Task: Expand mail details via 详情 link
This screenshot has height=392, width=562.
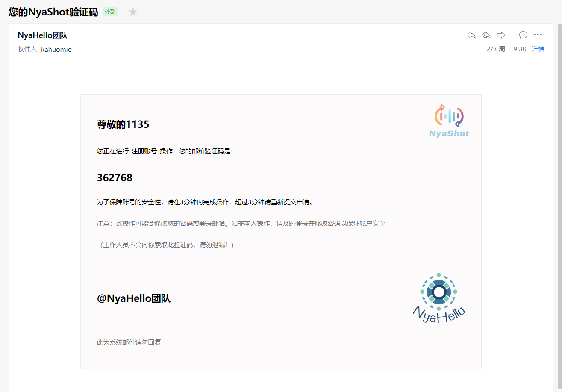Action: [538, 49]
